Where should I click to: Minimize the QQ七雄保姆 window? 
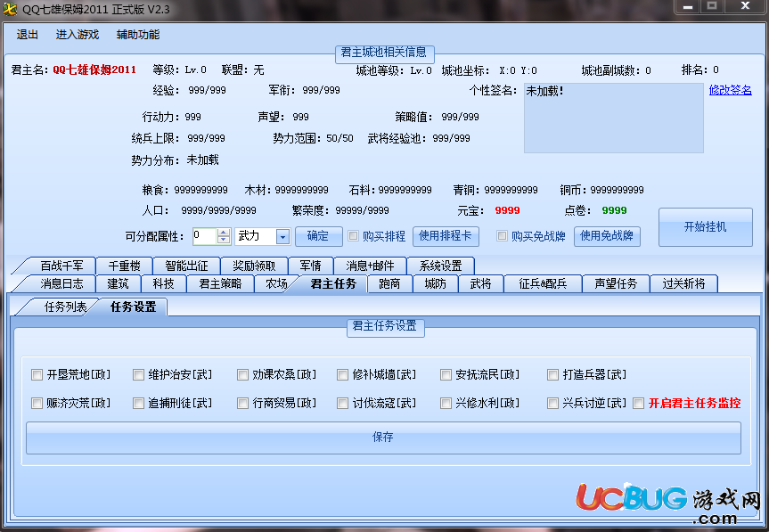point(688,6)
